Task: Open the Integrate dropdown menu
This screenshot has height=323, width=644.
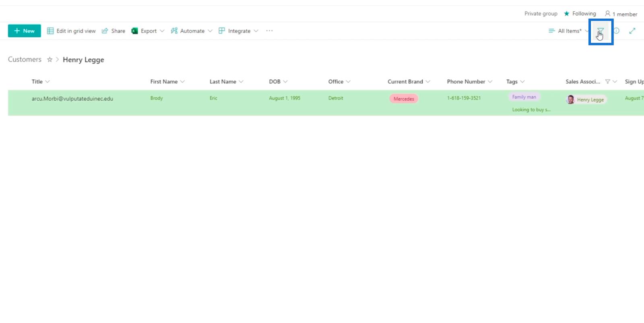Action: coord(238,31)
